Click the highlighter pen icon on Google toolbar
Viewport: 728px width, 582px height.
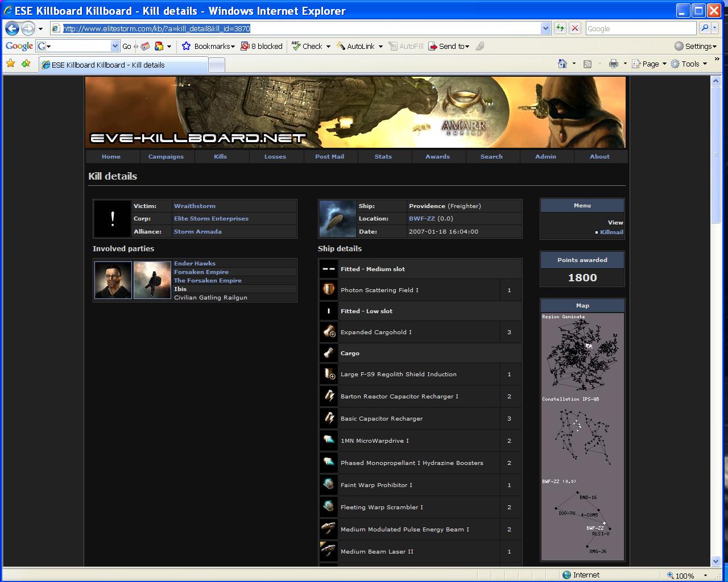click(480, 46)
